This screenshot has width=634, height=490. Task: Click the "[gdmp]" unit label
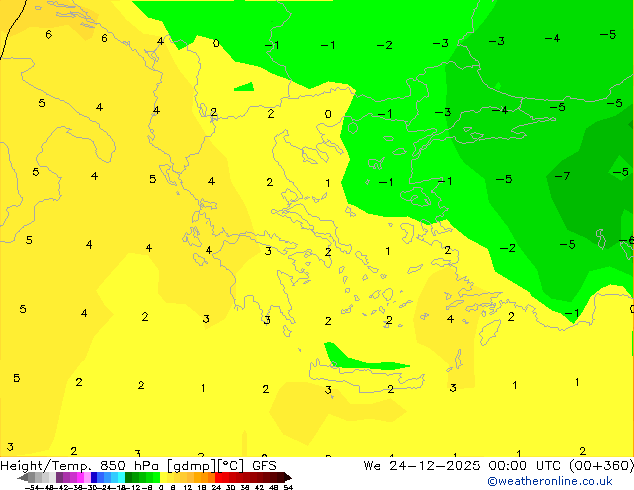[191, 466]
